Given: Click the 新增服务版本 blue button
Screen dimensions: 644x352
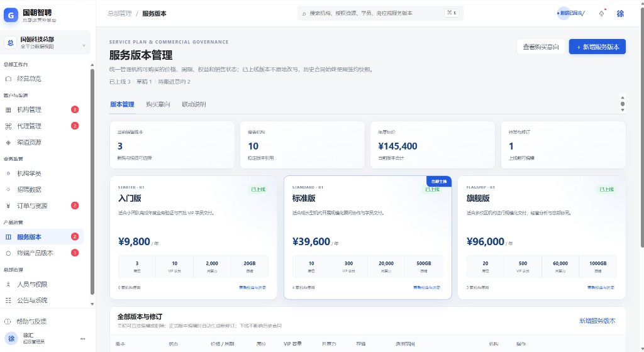Looking at the screenshot, I should point(597,47).
